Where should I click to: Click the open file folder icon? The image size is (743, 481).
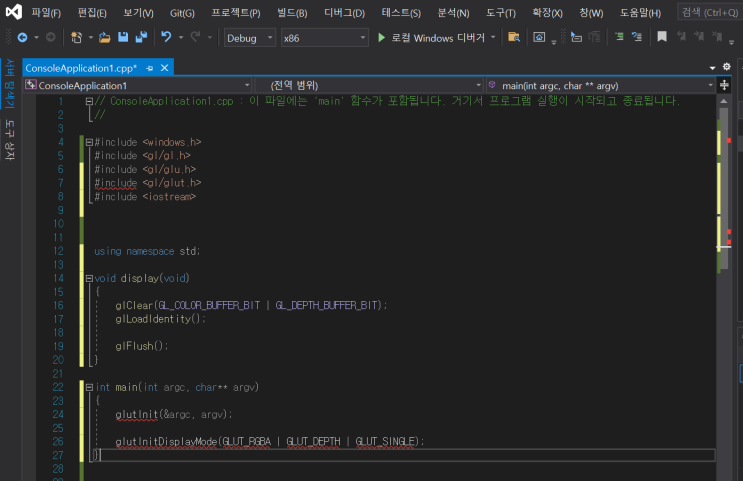(104, 37)
